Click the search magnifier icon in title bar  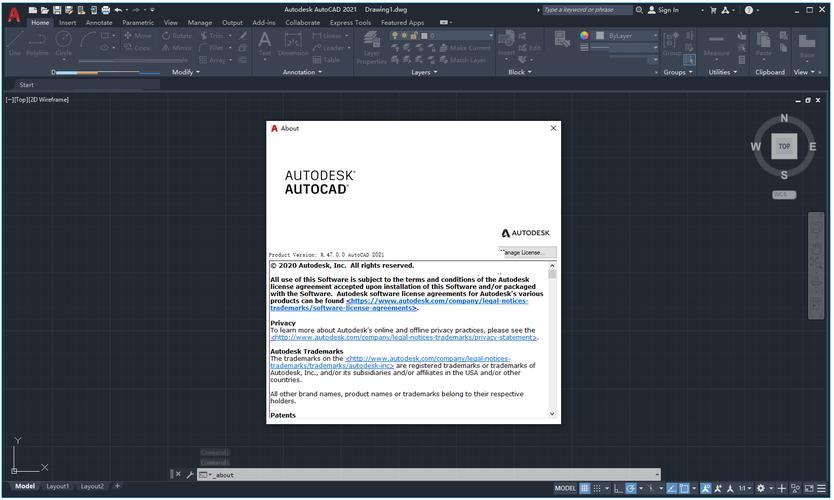(x=639, y=10)
